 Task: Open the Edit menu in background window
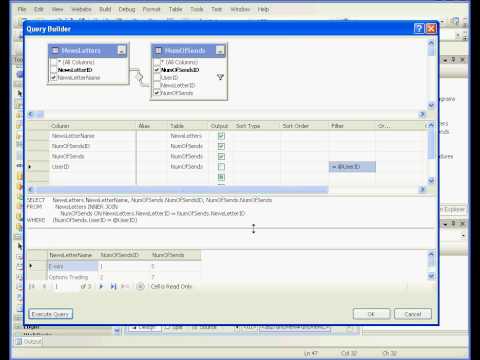[39, 9]
